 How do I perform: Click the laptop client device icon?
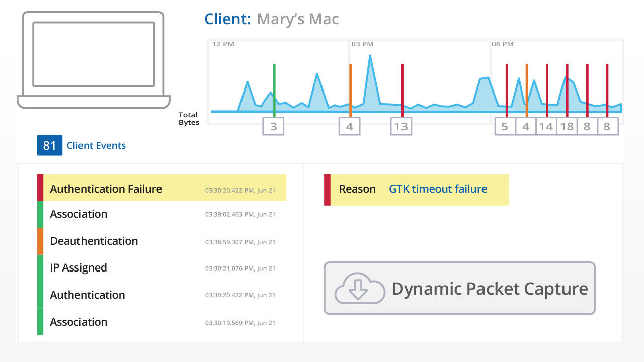[x=94, y=59]
